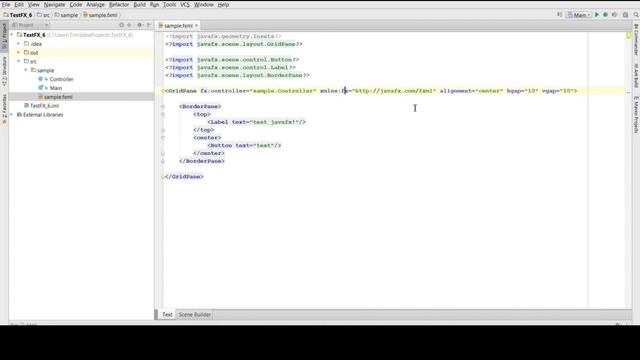Collapse the TestFX_6 project root node
This screenshot has width=640, height=360.
point(12,35)
